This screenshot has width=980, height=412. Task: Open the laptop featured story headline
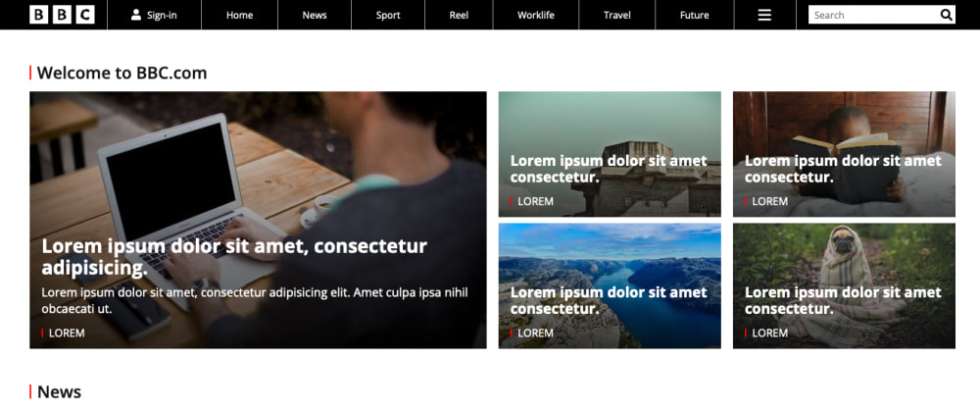(x=234, y=256)
